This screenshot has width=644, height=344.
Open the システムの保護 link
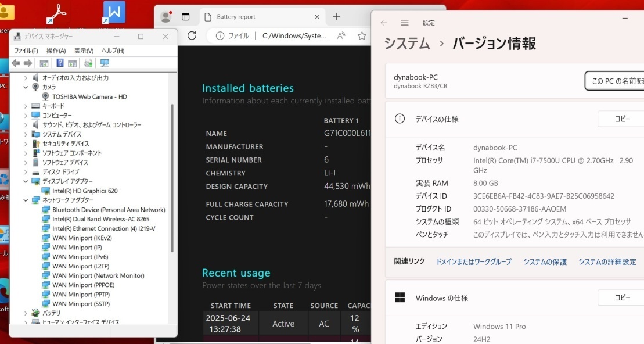[x=545, y=261]
